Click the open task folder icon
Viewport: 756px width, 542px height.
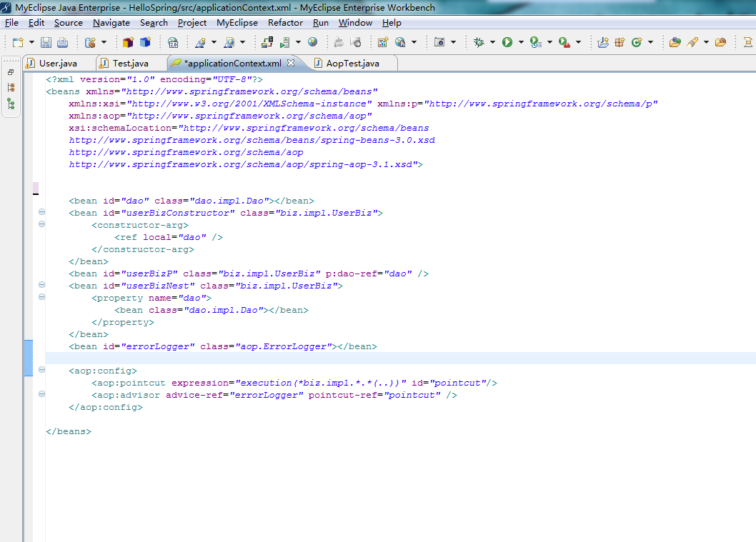click(721, 42)
